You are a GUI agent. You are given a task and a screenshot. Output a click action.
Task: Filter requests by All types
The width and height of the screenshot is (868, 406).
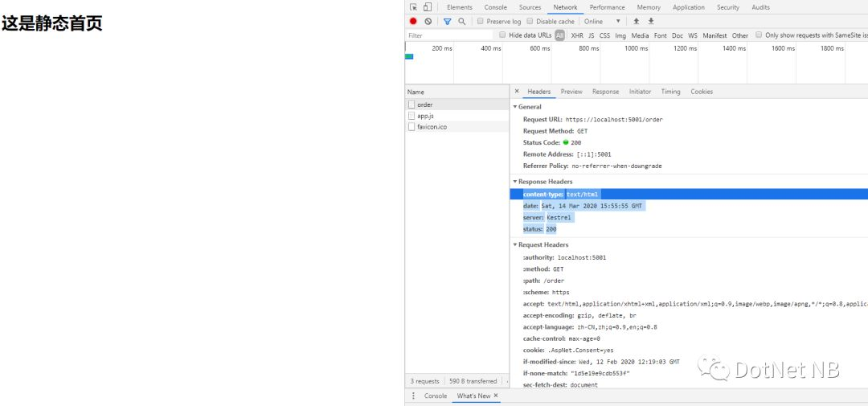559,35
